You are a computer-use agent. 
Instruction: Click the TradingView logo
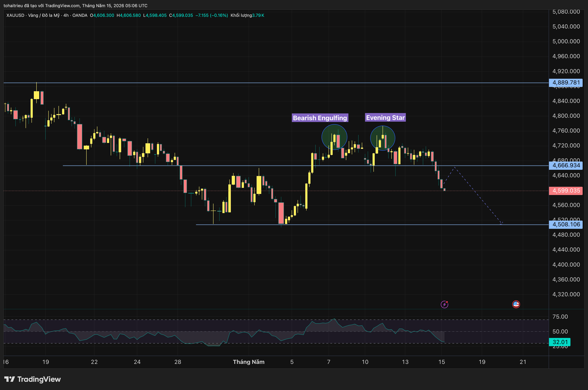click(x=32, y=379)
